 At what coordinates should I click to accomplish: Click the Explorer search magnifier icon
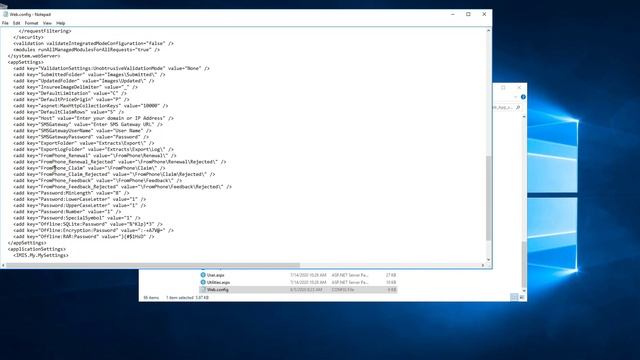click(x=518, y=107)
